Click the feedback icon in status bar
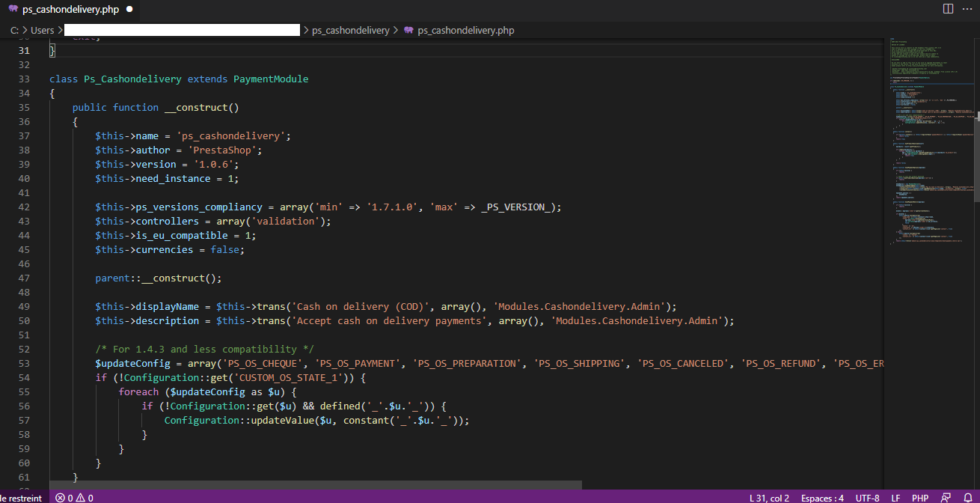The width and height of the screenshot is (980, 503). [x=946, y=498]
